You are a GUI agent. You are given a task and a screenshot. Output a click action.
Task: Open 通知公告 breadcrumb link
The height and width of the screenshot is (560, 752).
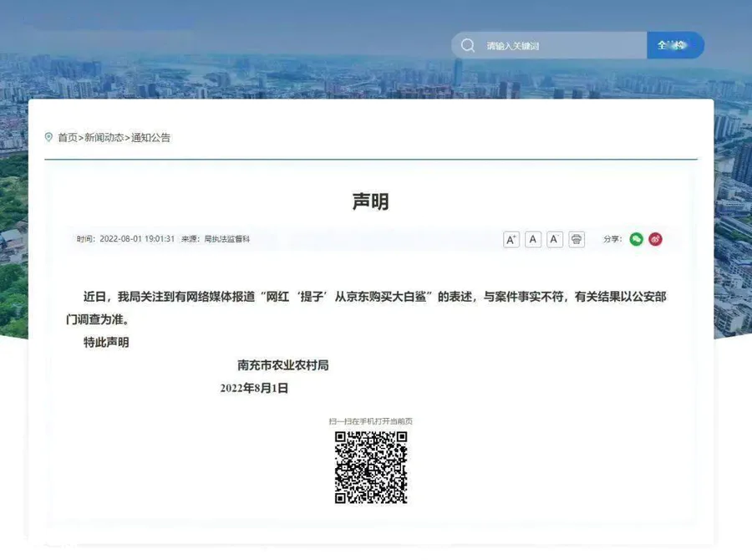[x=150, y=138]
